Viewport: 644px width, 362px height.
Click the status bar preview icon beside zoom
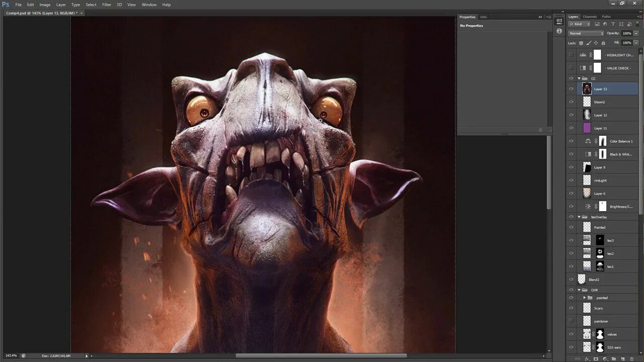[x=23, y=355]
